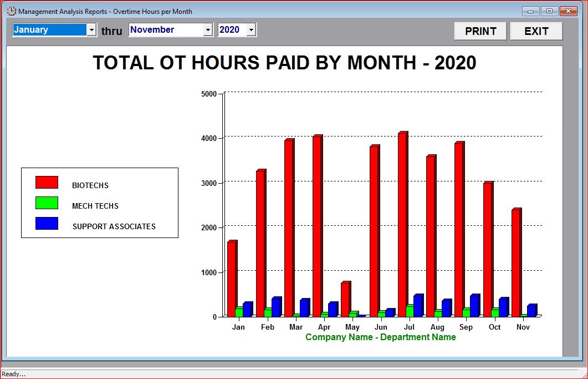Viewport: 588px width, 379px height.
Task: Click the red Biotechs bar for Aug
Action: point(431,236)
